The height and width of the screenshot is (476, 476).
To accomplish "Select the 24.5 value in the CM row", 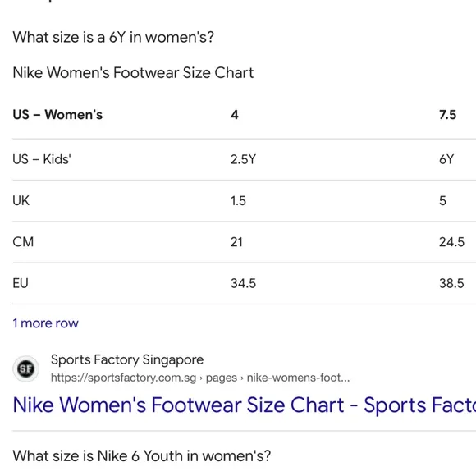I will click(451, 242).
